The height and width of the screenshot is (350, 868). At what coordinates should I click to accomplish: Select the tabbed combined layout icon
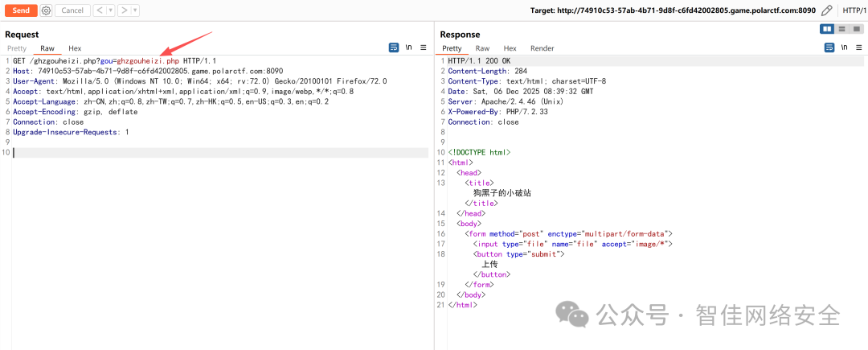[x=856, y=29]
